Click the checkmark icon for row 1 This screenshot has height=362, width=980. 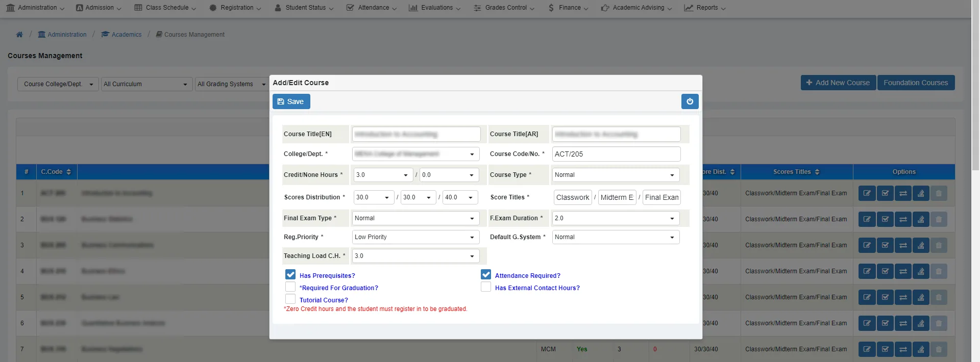point(885,193)
